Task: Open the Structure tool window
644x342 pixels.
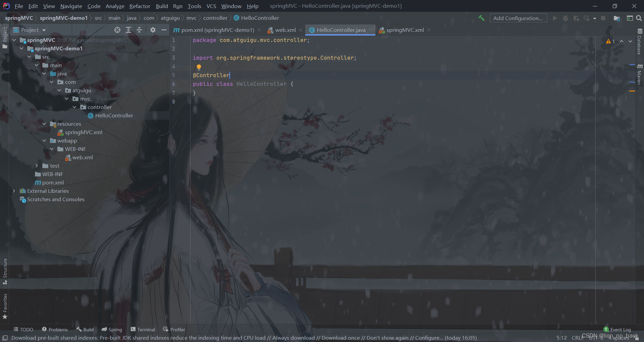Action: pyautogui.click(x=5, y=271)
